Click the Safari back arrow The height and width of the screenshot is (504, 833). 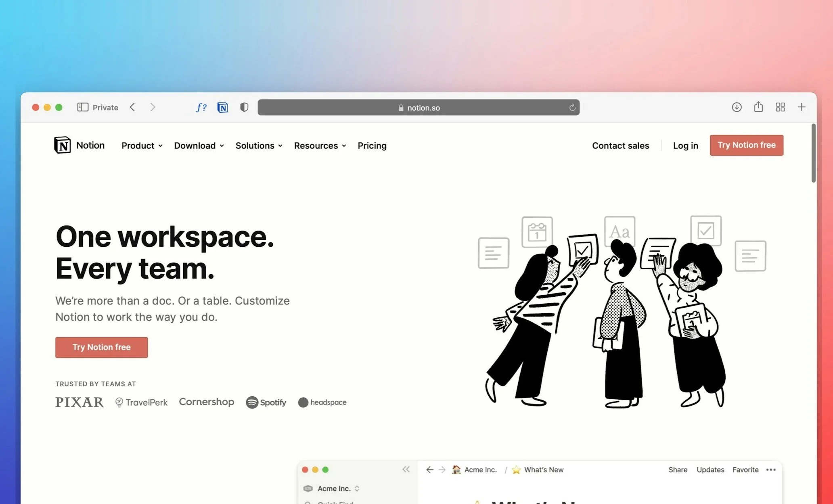point(132,107)
